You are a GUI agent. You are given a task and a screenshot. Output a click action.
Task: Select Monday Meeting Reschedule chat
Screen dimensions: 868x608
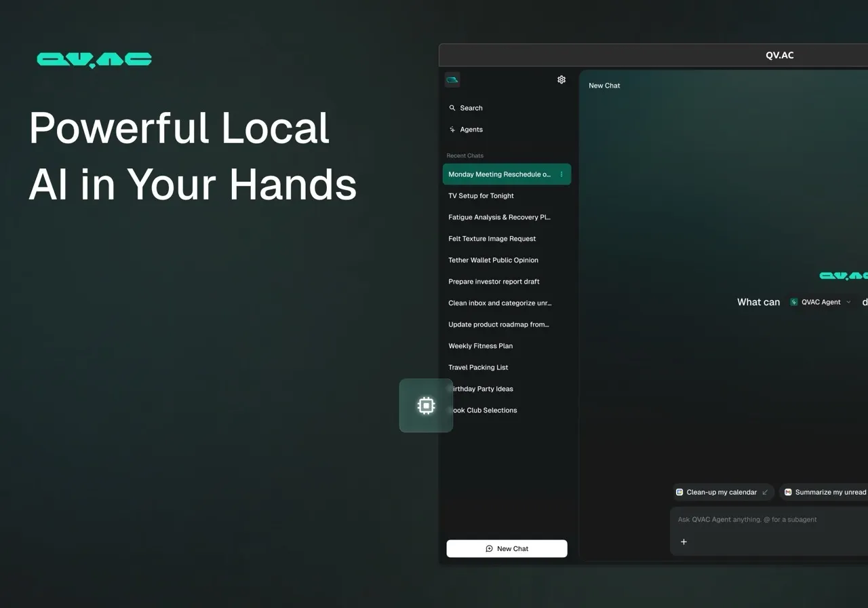click(507, 174)
